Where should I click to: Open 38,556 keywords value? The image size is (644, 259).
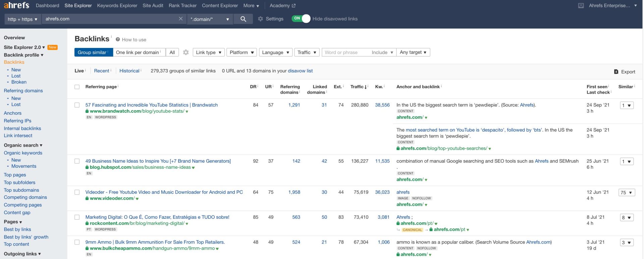382,105
